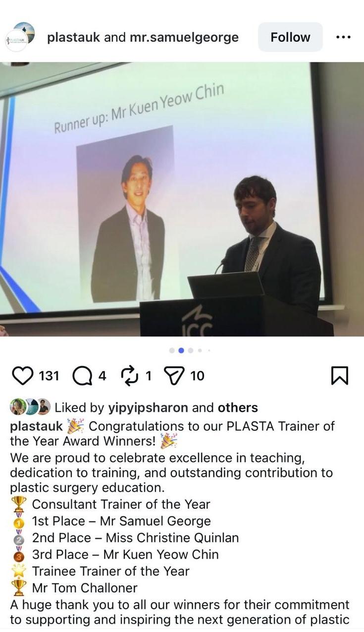Tap the 10 shares count
Screen dimensions: 364x632
[x=197, y=376]
